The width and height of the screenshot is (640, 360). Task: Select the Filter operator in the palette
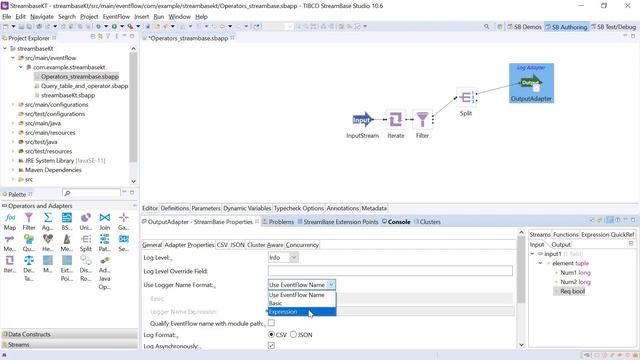tap(29, 222)
